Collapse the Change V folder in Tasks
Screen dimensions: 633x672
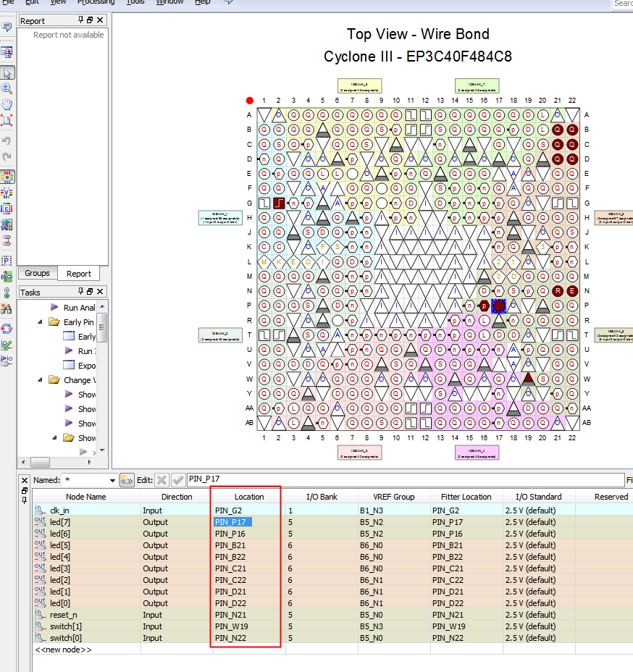click(41, 380)
